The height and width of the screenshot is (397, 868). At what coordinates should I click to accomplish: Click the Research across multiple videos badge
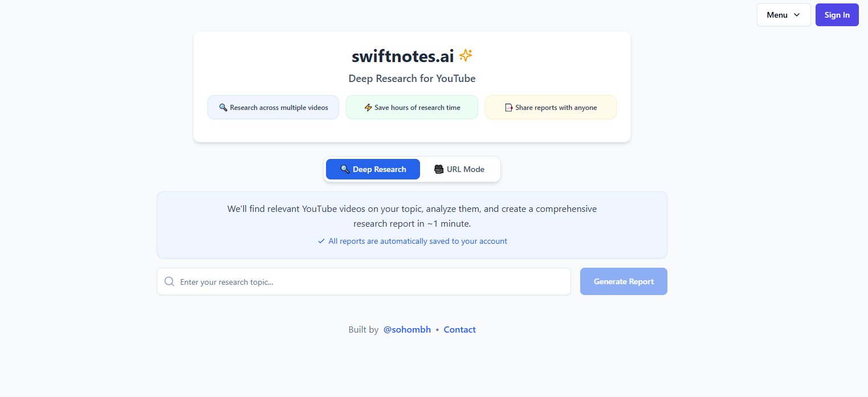(x=274, y=108)
